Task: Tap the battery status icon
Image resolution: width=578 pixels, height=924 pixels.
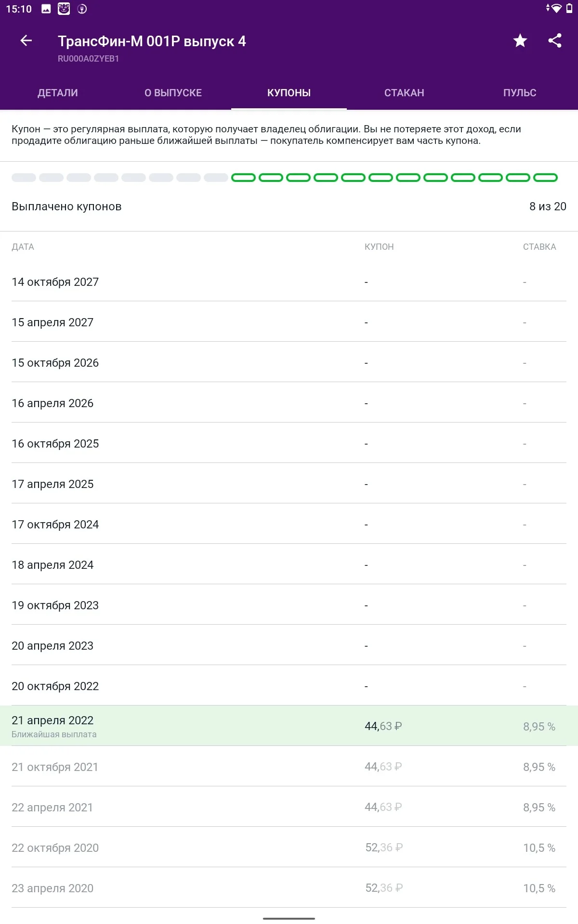Action: (569, 8)
